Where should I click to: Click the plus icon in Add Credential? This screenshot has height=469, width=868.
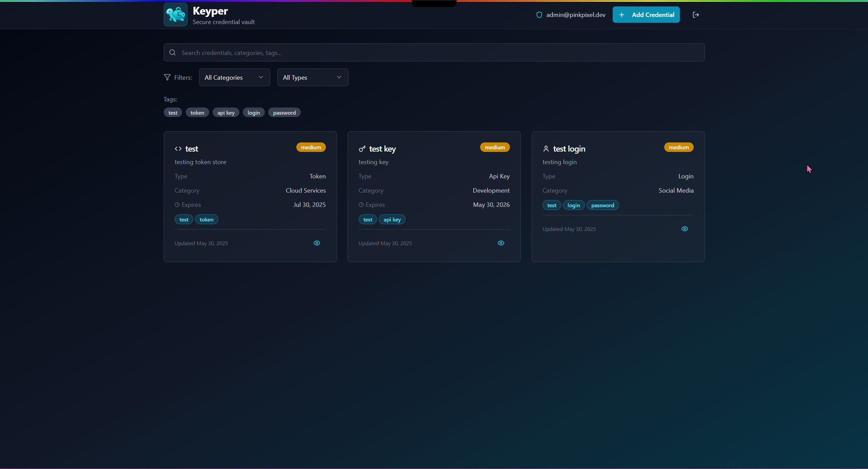point(622,15)
